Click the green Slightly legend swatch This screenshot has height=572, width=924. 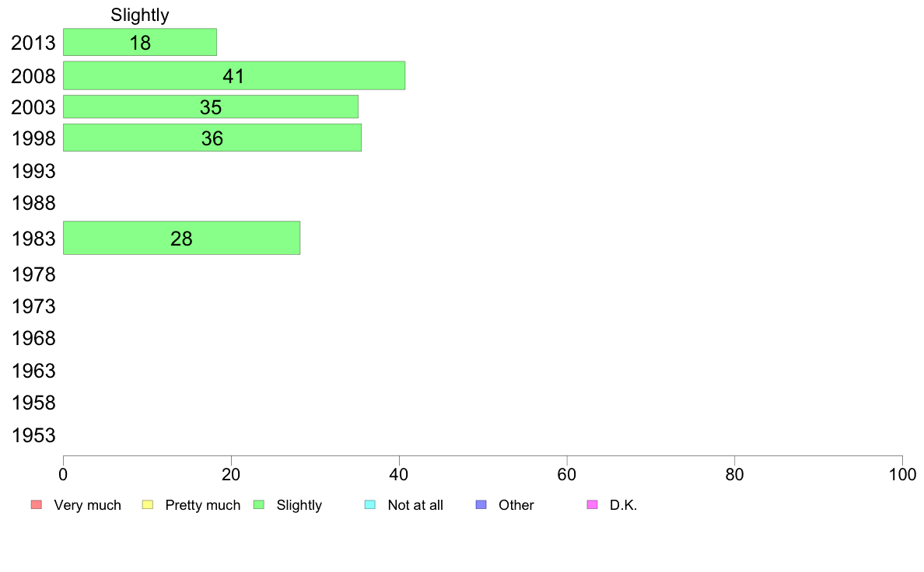[259, 505]
